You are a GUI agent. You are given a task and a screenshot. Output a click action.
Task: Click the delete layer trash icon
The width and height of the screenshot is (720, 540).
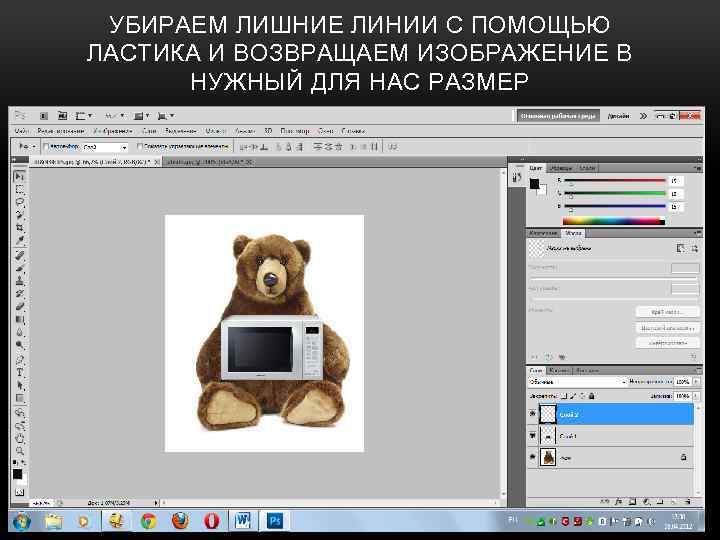pos(687,502)
